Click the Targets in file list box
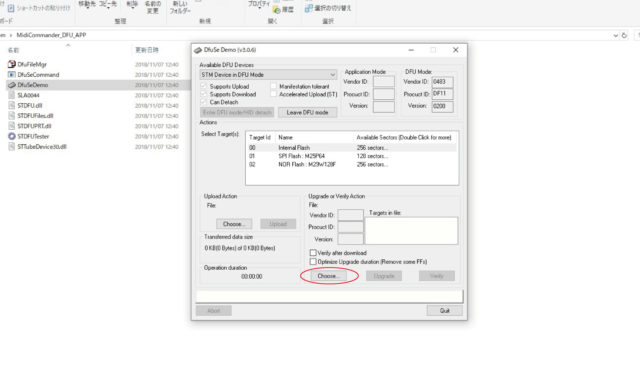The height and width of the screenshot is (384, 640). [411, 231]
